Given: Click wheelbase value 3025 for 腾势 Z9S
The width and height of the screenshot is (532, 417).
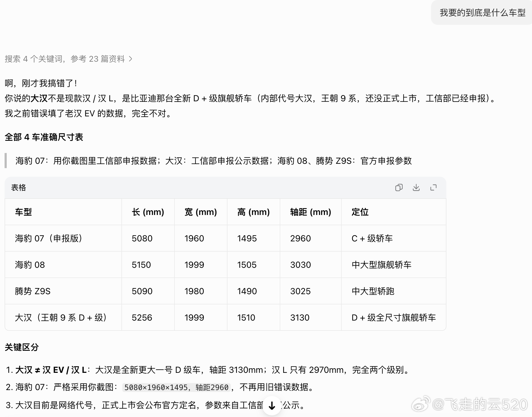Looking at the screenshot, I should click(x=300, y=291).
